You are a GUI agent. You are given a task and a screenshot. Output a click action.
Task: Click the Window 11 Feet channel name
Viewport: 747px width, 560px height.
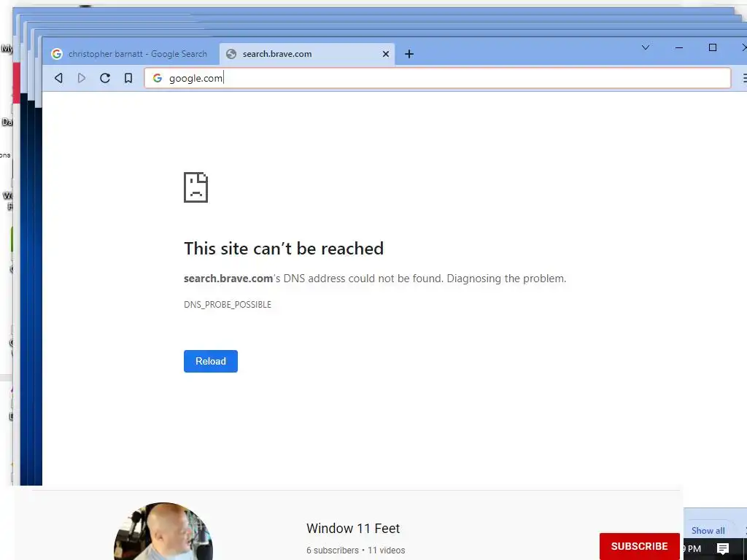click(353, 529)
